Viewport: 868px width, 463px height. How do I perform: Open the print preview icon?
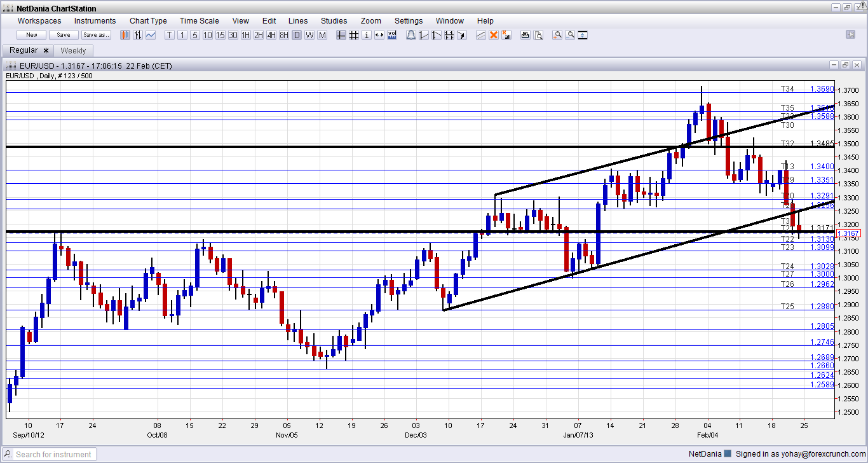point(538,35)
